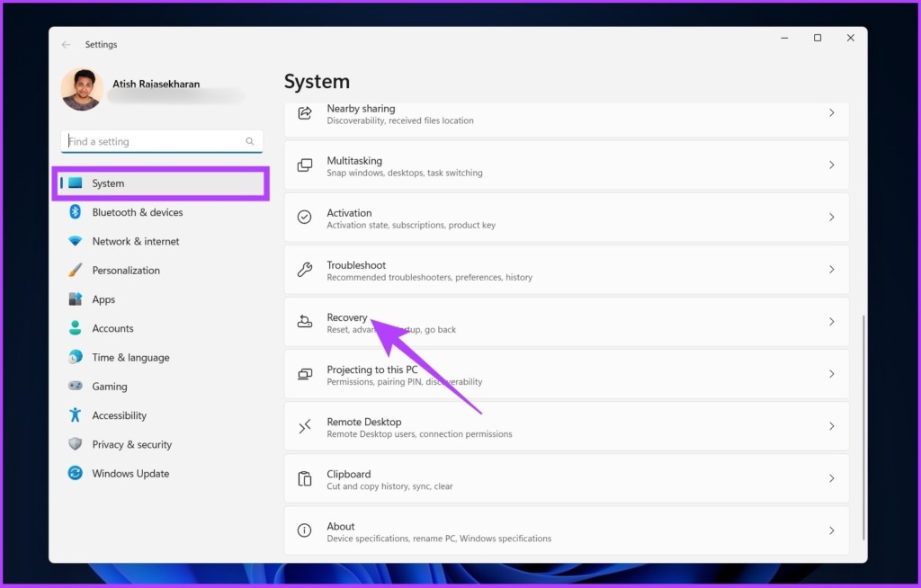
Task: Open Projecting to this PC chevron
Action: pyautogui.click(x=832, y=374)
